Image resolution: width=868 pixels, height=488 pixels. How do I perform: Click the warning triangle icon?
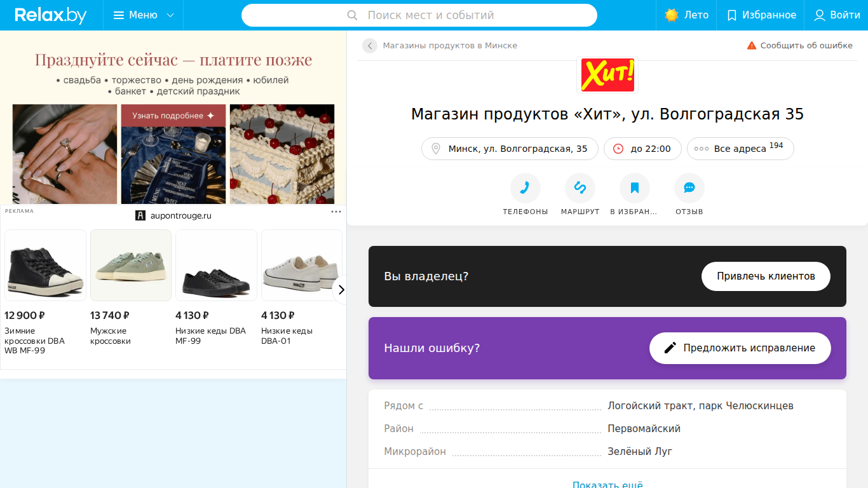click(752, 46)
